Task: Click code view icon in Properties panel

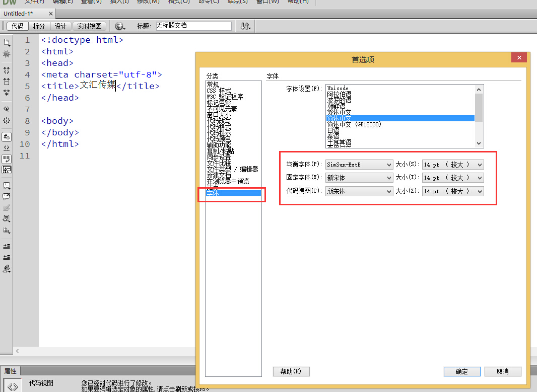Action: coord(13,386)
